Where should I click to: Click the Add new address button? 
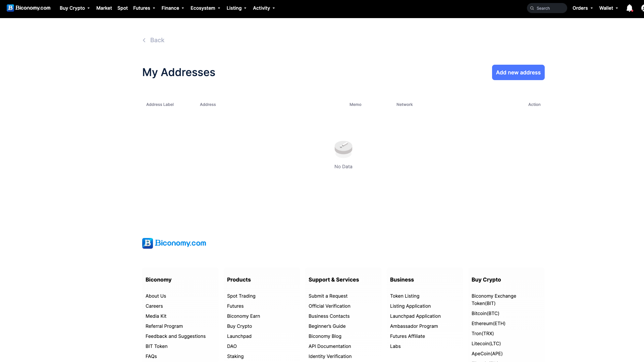click(x=518, y=72)
